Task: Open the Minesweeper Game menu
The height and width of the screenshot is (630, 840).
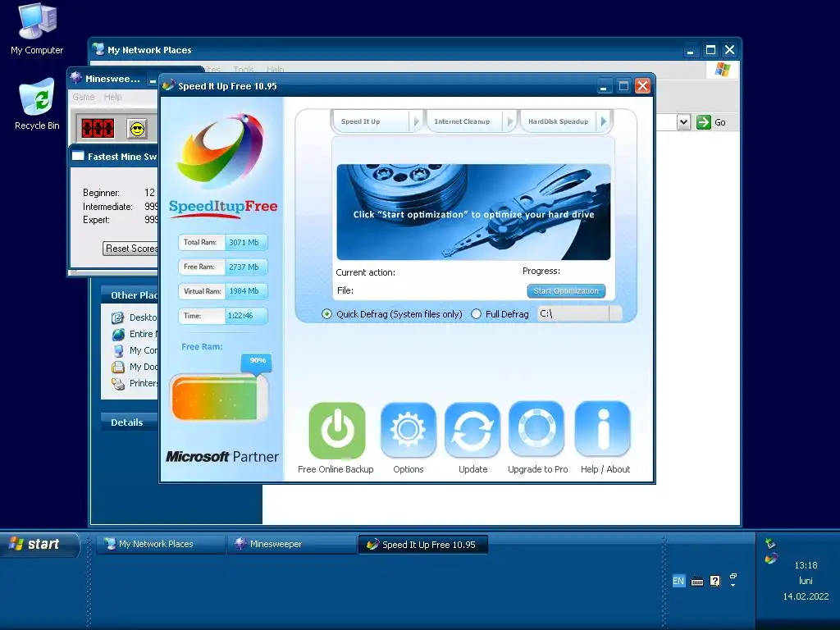Action: (84, 97)
